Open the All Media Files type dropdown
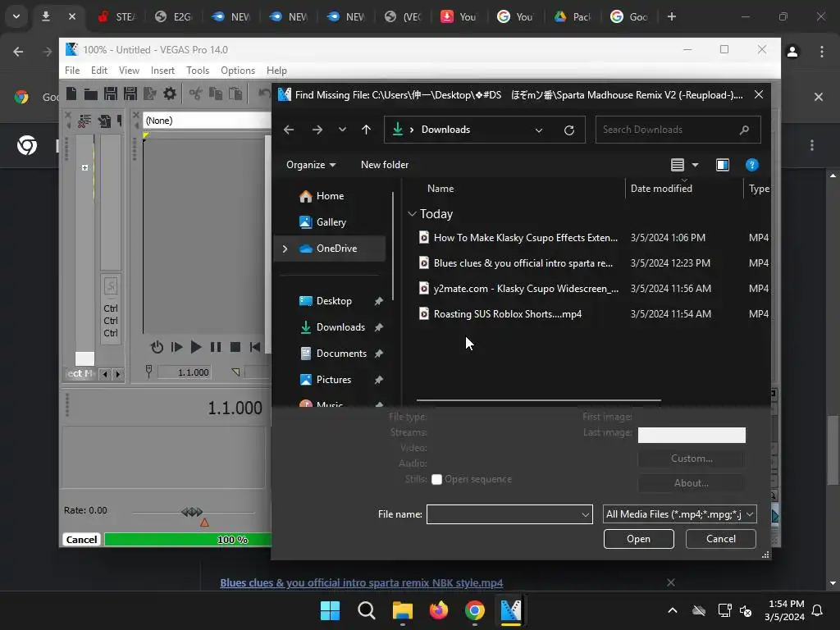 click(x=679, y=514)
